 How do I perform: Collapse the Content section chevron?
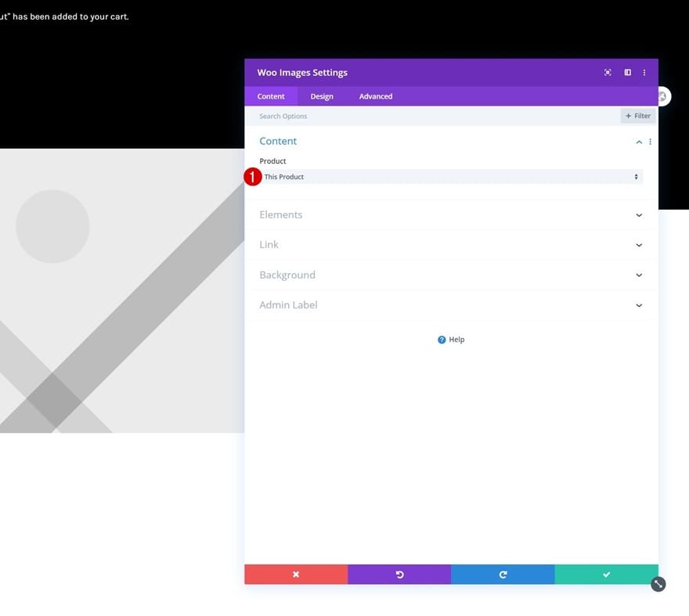639,142
